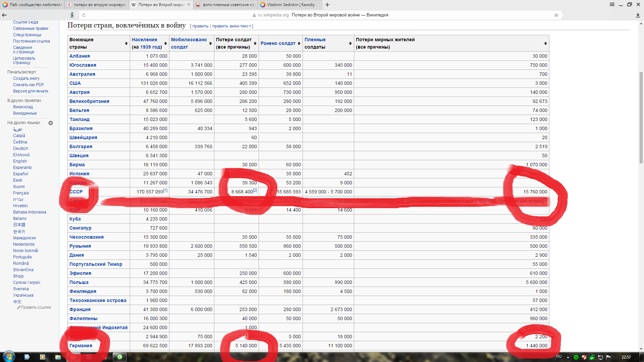Click the footnote [2] next to 8 668 400
The image size is (644, 362).
coord(255,190)
